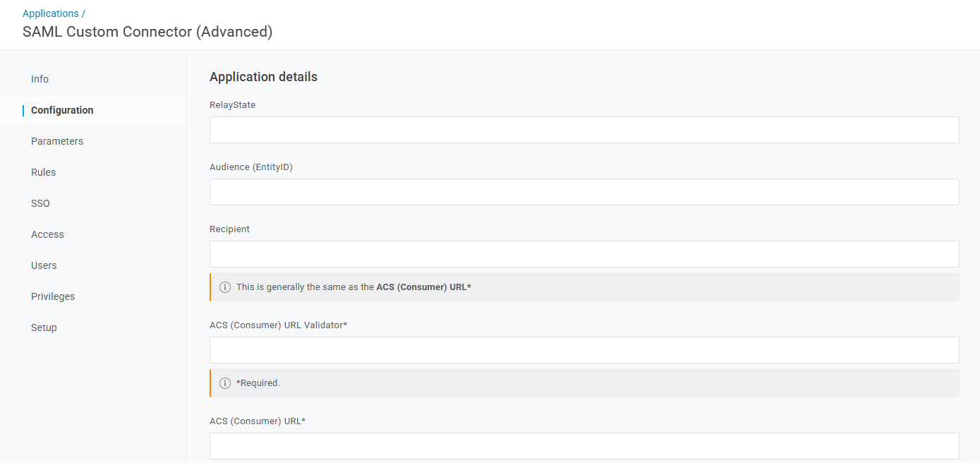
Task: Click the RelayState input field
Action: coord(584,130)
